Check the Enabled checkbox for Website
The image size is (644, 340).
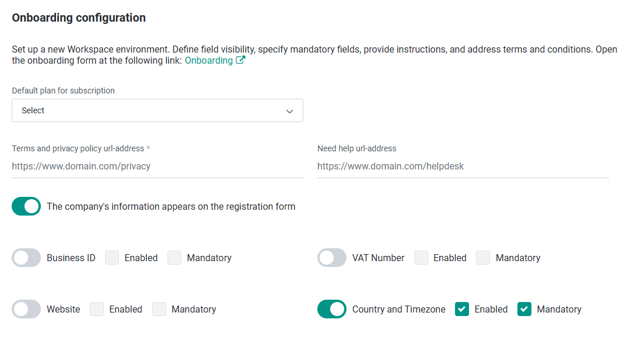96,309
